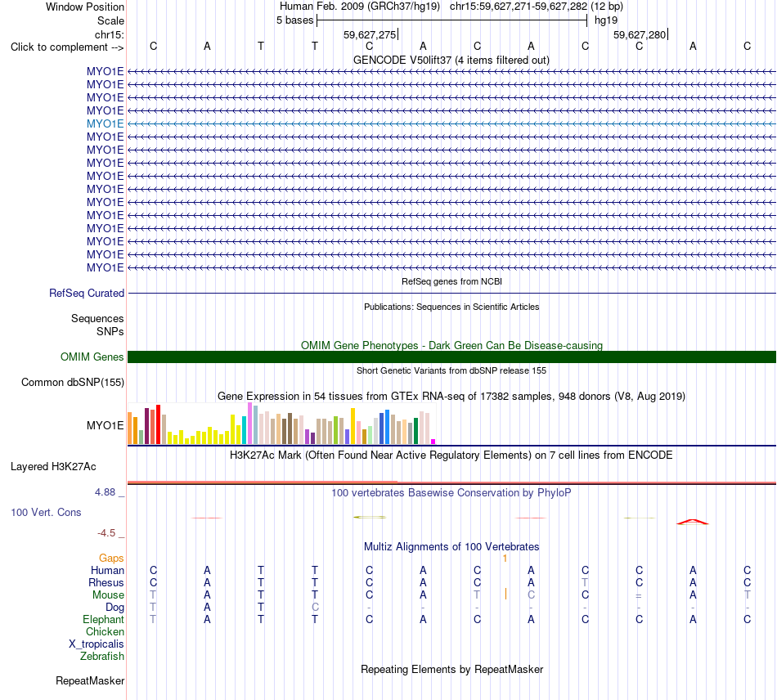
Task: Open 'Gene Expression in 54 tissues from GTEx' title
Action: coord(451,397)
